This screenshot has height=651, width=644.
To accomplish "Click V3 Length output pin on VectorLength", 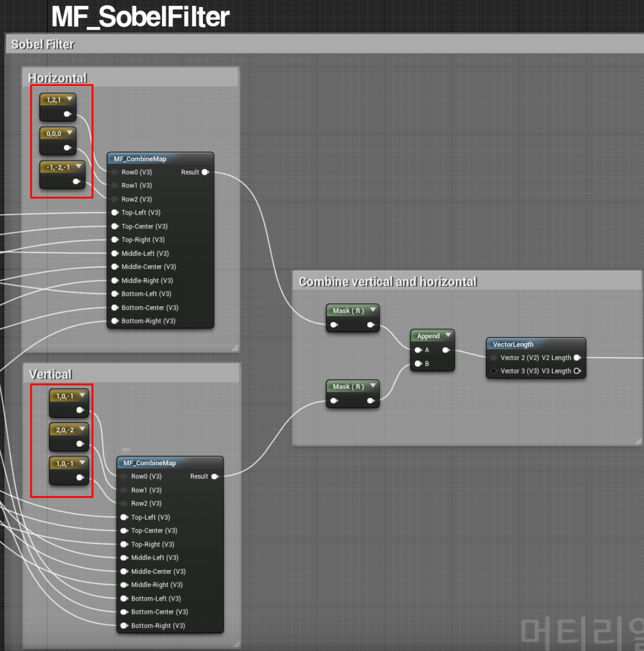I will [577, 371].
